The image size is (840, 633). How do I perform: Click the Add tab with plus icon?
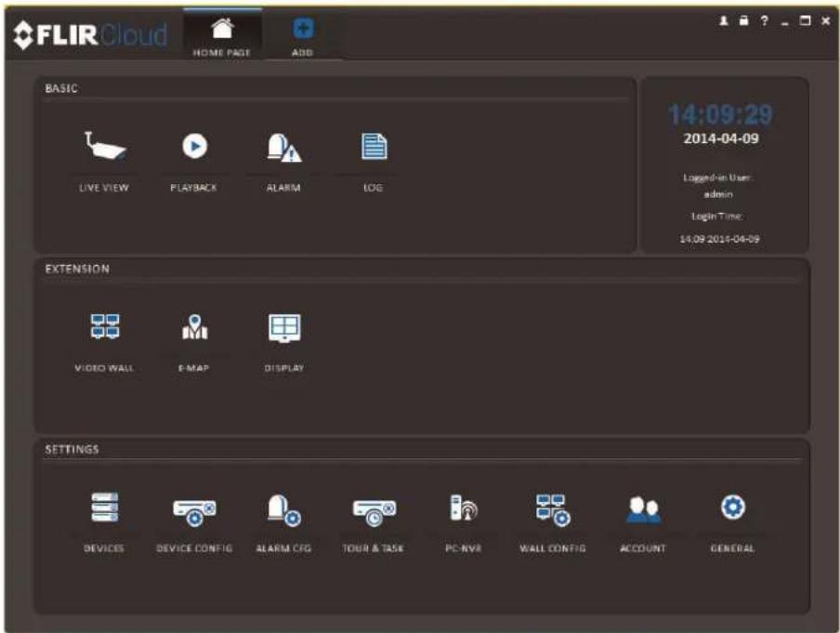coord(303,35)
